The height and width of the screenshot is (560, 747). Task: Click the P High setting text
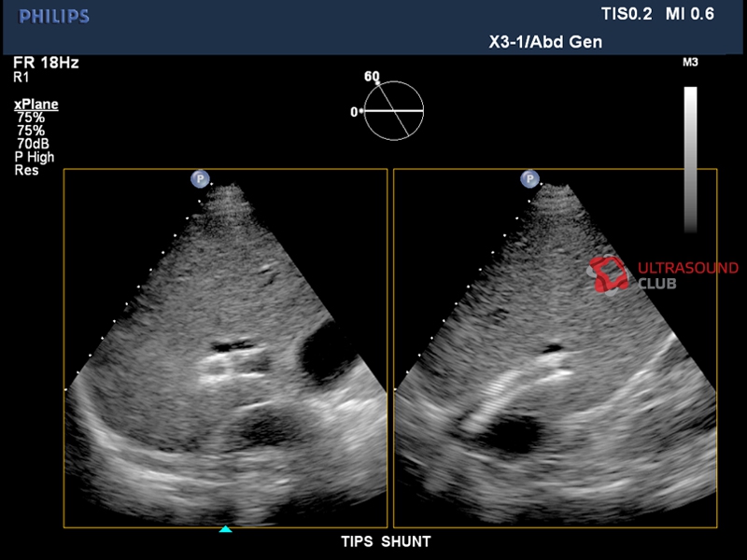[35, 157]
